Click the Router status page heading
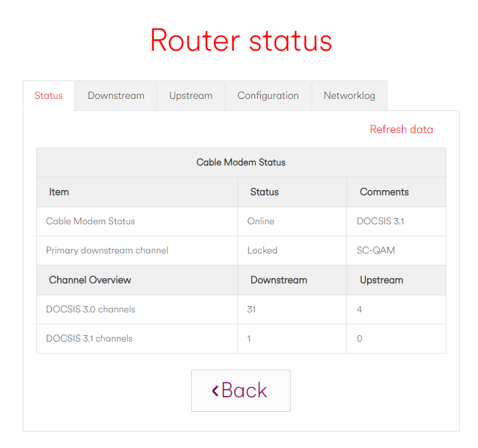The height and width of the screenshot is (448, 478). click(241, 41)
